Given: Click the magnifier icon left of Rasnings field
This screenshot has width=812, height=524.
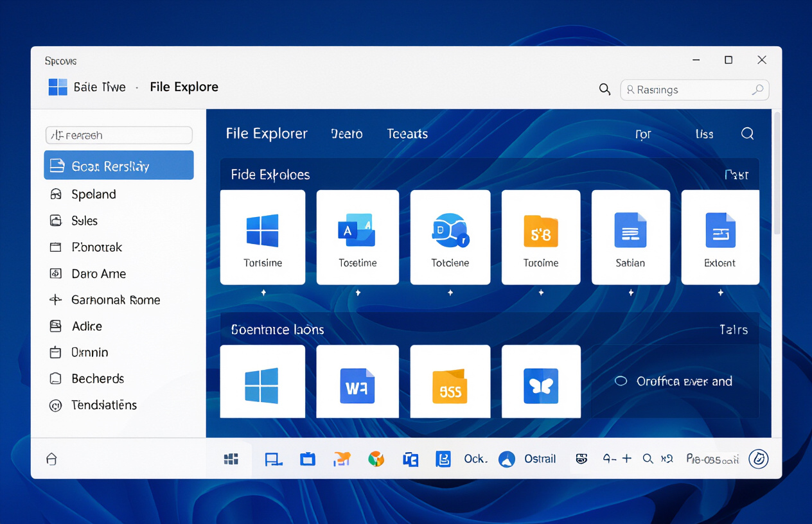Looking at the screenshot, I should click(x=605, y=89).
